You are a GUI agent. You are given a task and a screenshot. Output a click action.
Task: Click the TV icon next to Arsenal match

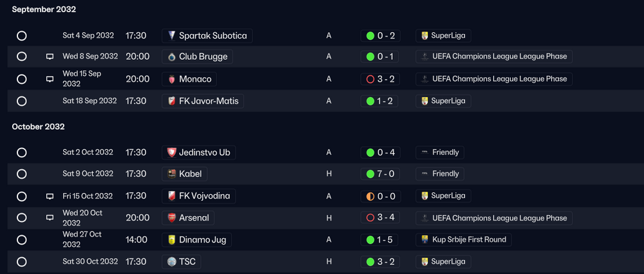(x=50, y=218)
